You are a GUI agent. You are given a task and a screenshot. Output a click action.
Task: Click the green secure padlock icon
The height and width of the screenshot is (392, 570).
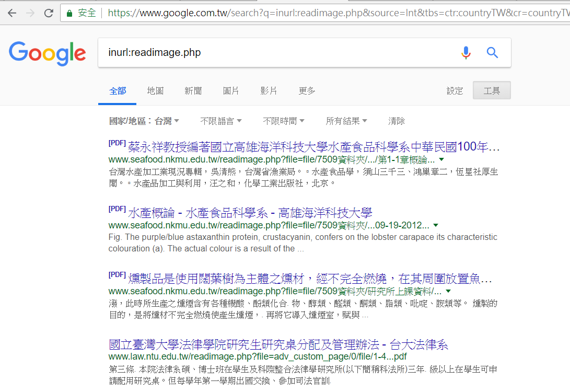[69, 14]
